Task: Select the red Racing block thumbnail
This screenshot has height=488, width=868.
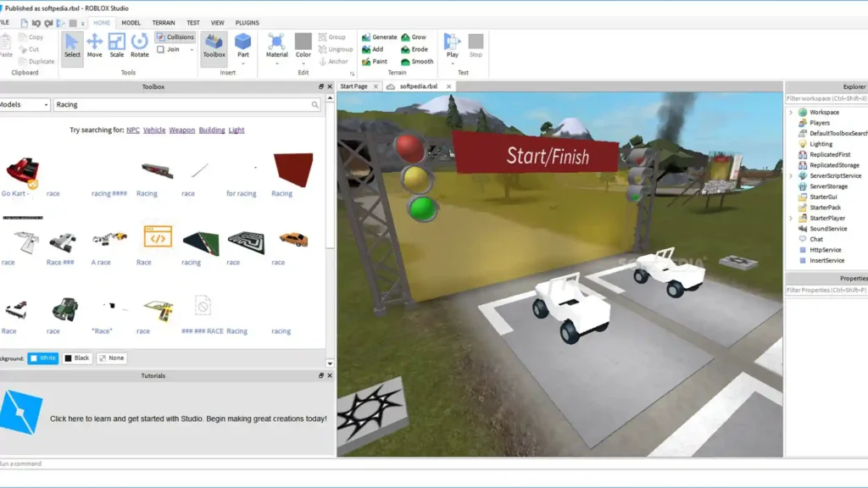Action: click(293, 169)
